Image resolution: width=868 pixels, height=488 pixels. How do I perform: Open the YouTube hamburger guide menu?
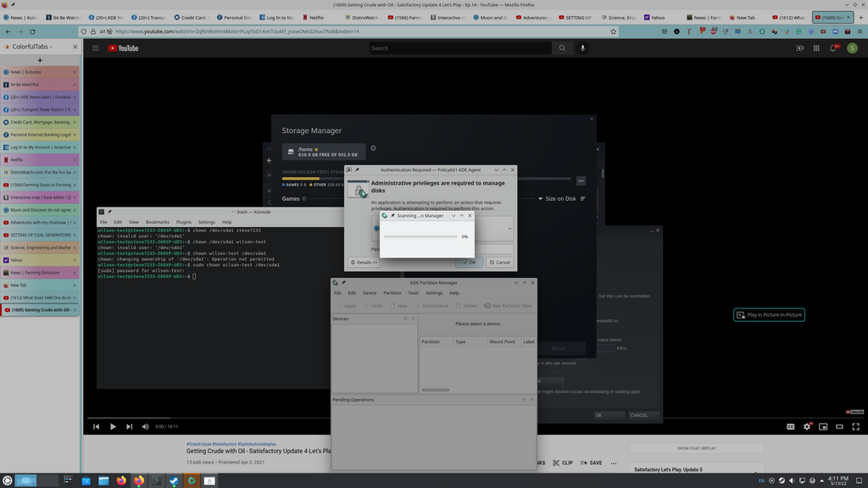click(96, 48)
